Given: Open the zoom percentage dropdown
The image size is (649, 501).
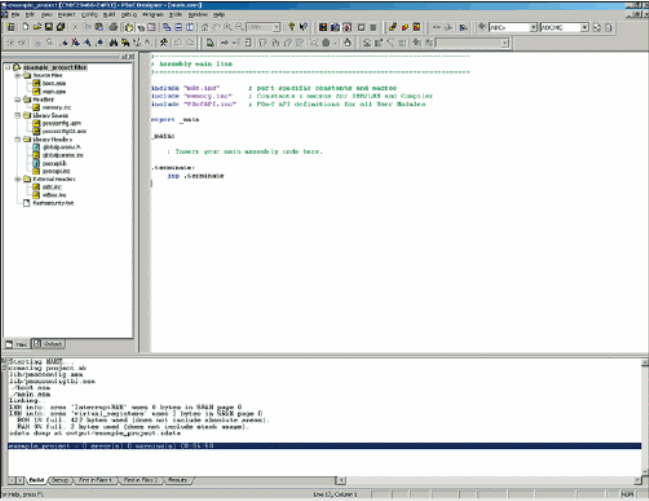Looking at the screenshot, I should pos(276,27).
